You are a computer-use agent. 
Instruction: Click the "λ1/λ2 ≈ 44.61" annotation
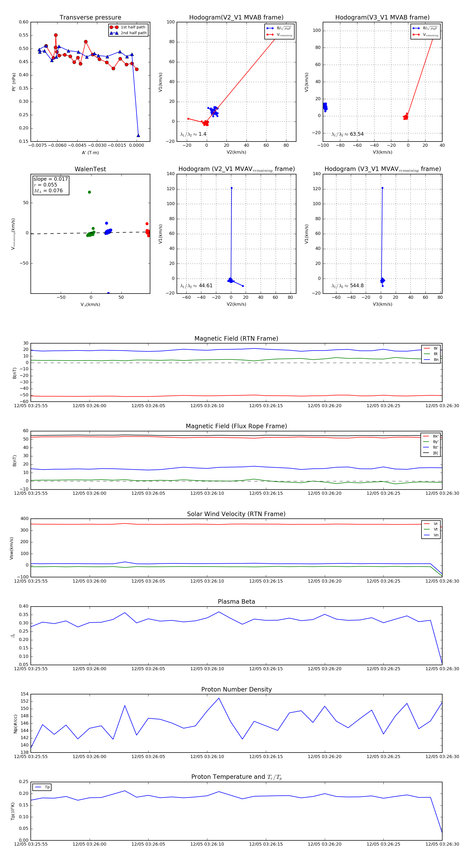click(x=196, y=286)
